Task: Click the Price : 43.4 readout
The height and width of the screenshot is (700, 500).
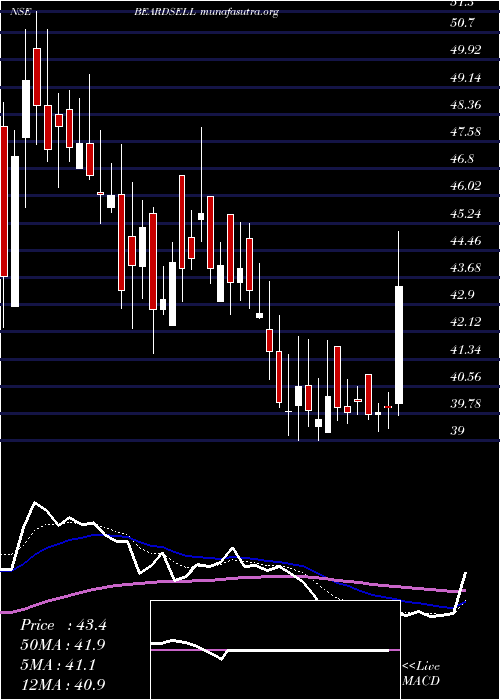Action: pyautogui.click(x=63, y=625)
